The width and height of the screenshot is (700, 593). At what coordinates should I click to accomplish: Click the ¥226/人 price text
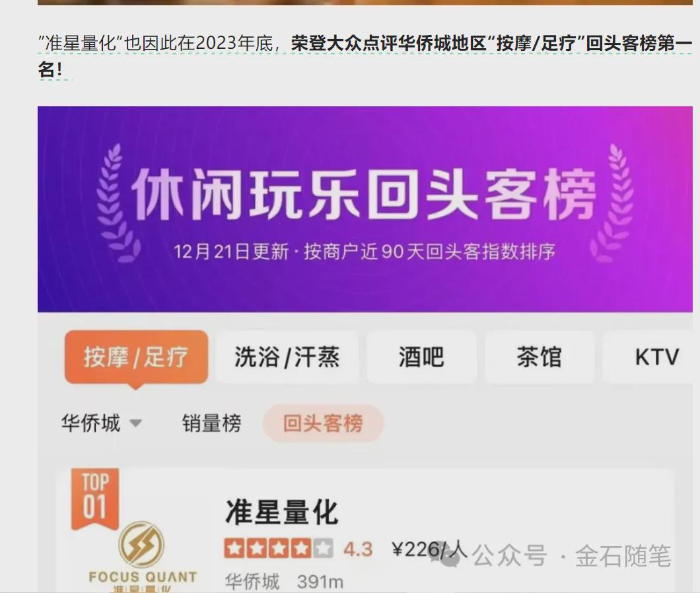click(429, 549)
